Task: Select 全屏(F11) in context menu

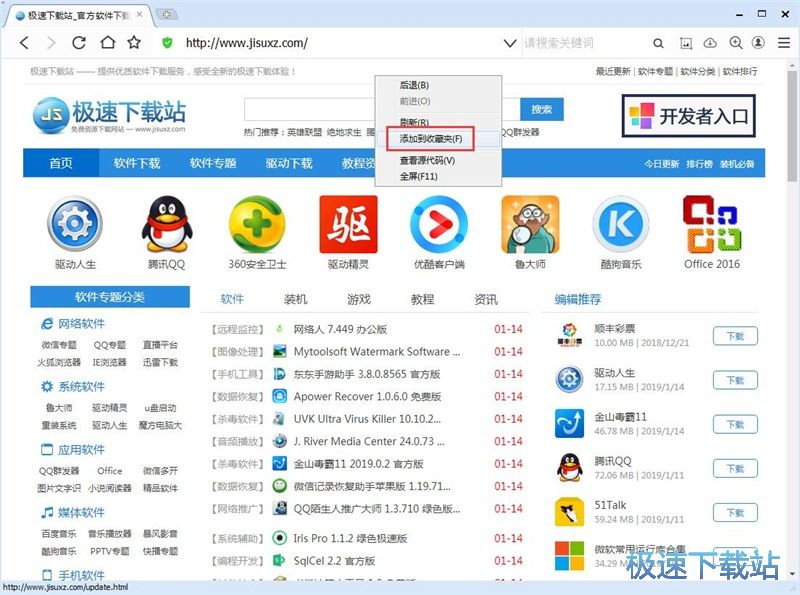Action: pyautogui.click(x=418, y=177)
